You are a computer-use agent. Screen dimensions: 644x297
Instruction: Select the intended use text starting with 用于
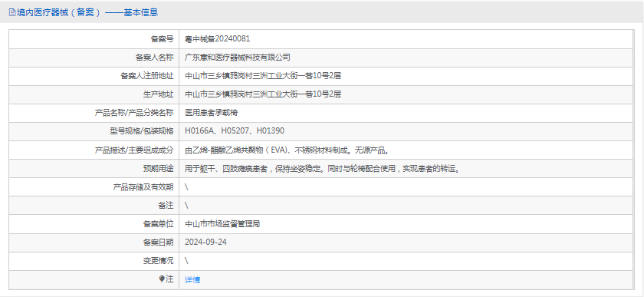point(322,169)
